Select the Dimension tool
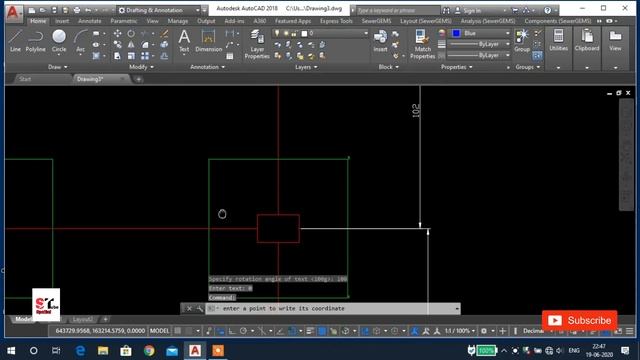This screenshot has height=360, width=640. [209, 41]
